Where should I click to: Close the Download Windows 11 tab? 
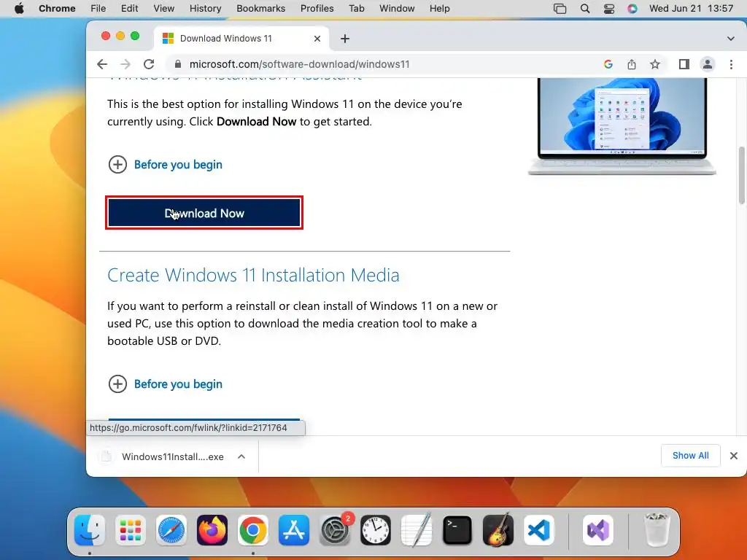click(317, 39)
